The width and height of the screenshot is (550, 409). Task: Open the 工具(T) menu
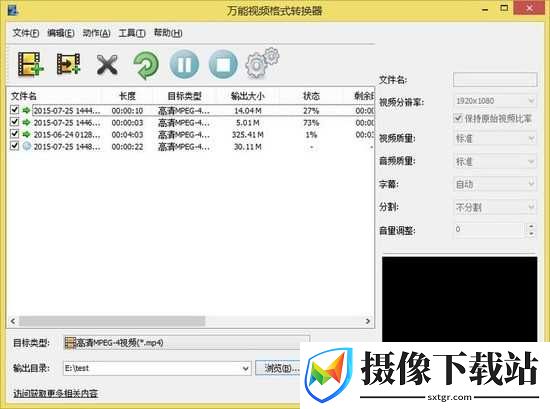[x=132, y=33]
